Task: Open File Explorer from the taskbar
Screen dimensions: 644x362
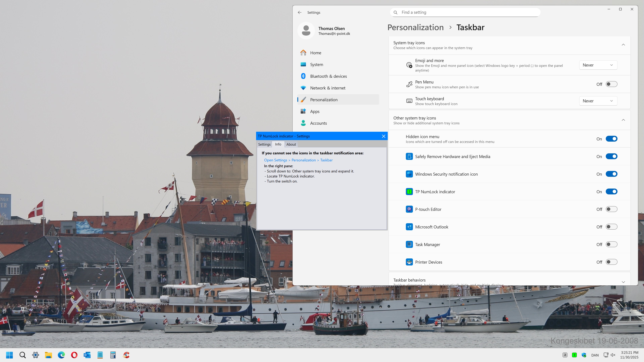Action: (48, 355)
